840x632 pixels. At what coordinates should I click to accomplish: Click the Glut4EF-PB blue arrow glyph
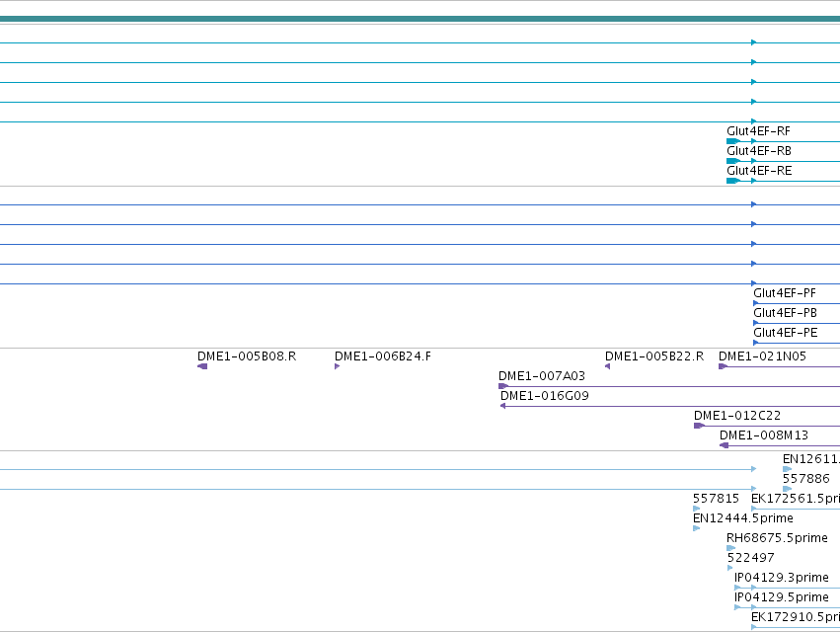(x=756, y=323)
